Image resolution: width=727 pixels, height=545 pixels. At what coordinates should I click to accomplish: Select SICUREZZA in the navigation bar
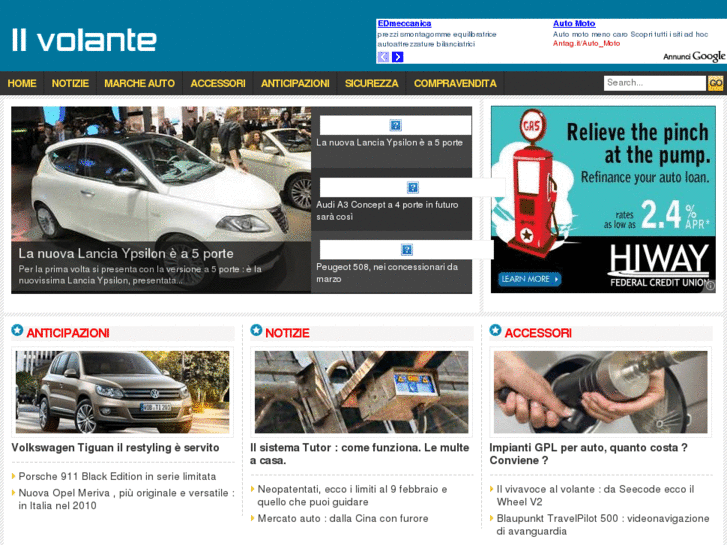tap(371, 83)
